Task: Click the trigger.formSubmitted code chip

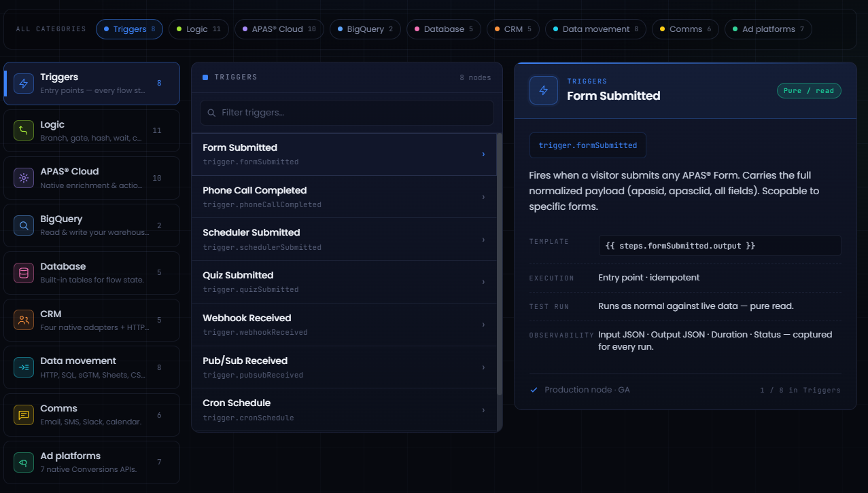Action: (588, 145)
